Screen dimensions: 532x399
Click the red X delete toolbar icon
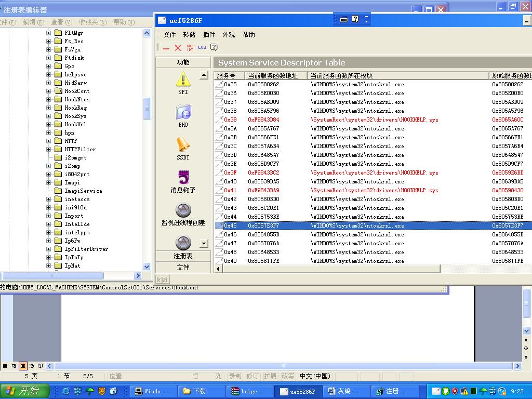178,48
